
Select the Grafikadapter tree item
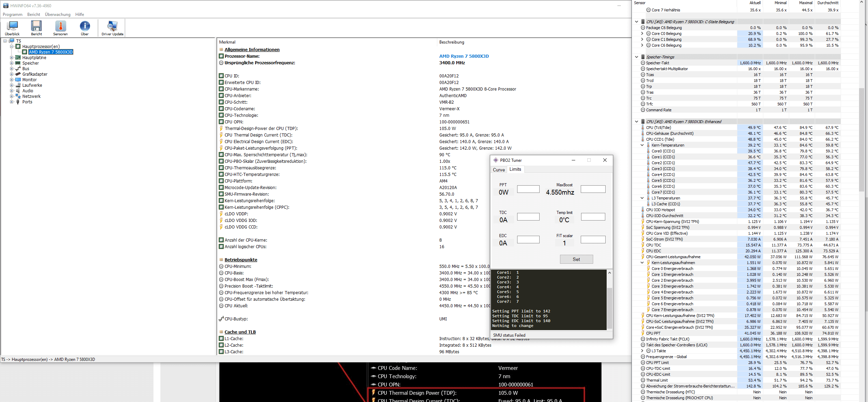tap(35, 74)
